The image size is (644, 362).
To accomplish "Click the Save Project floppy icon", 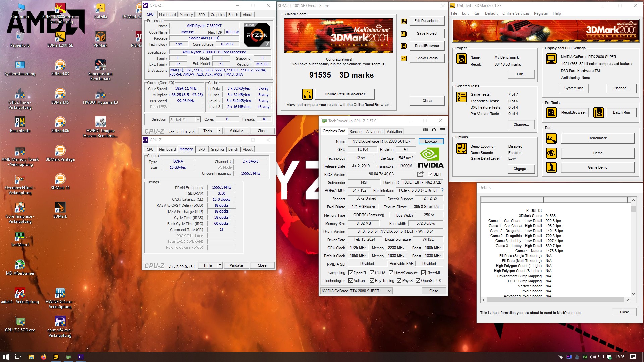I will point(404,34).
